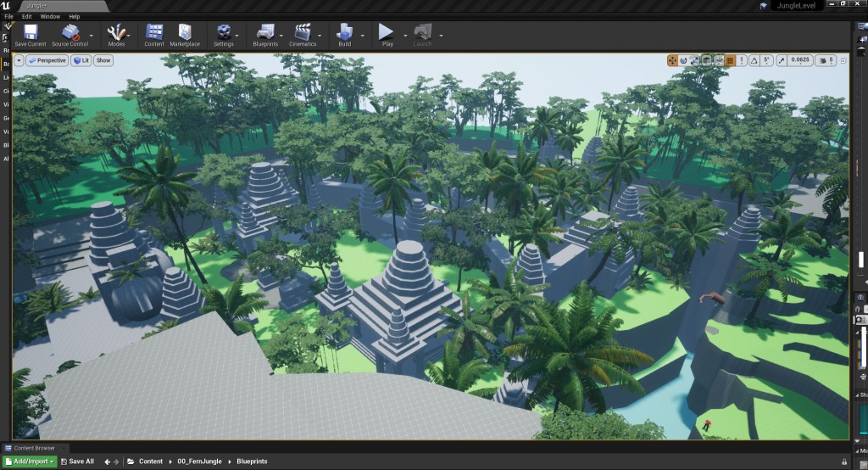Open the Content browser icon

click(154, 34)
